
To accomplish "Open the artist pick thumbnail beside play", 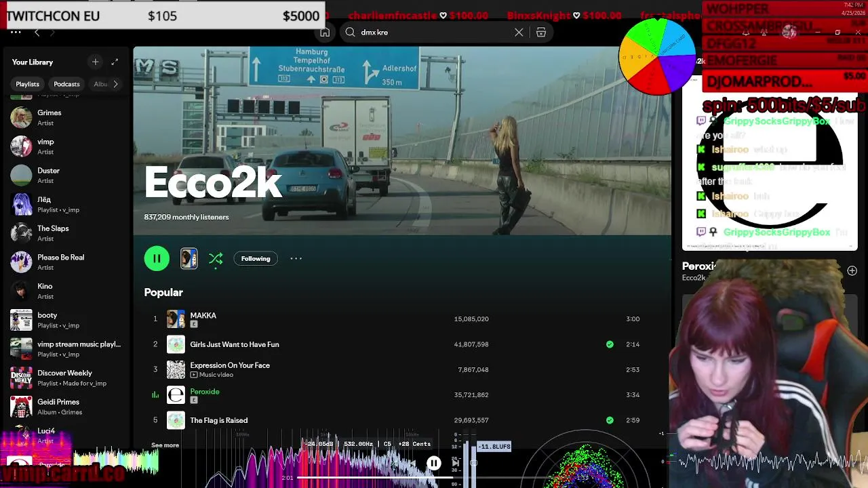I will coord(189,258).
